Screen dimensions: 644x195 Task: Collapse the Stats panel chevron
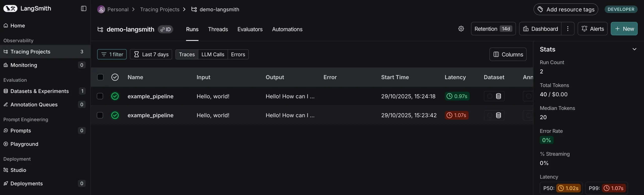click(634, 49)
